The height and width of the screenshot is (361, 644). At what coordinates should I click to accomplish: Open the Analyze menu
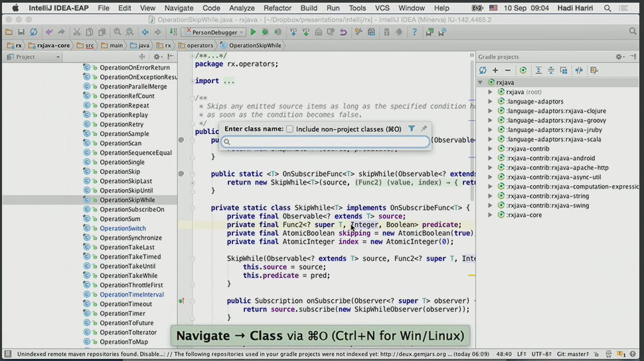click(242, 8)
